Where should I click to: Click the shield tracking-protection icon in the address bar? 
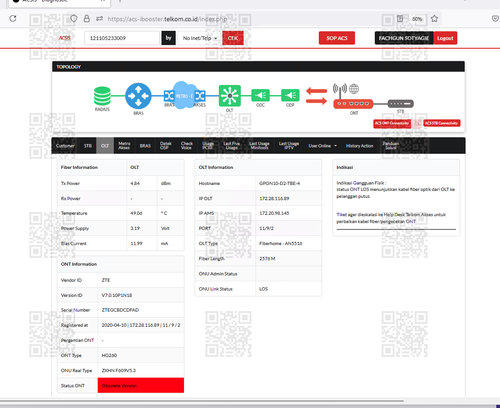pyautogui.click(x=74, y=19)
